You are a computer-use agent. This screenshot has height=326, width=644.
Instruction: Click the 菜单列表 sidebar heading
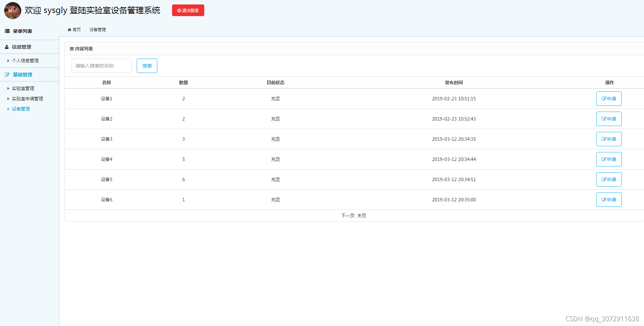click(x=23, y=31)
